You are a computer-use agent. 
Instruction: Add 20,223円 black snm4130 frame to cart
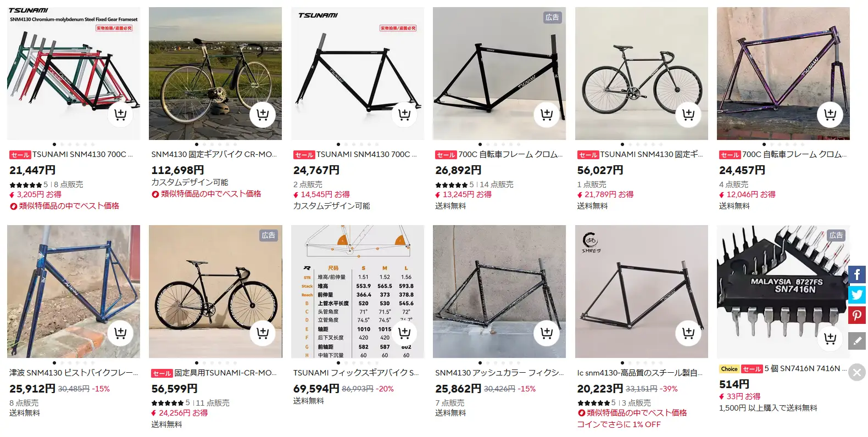688,333
